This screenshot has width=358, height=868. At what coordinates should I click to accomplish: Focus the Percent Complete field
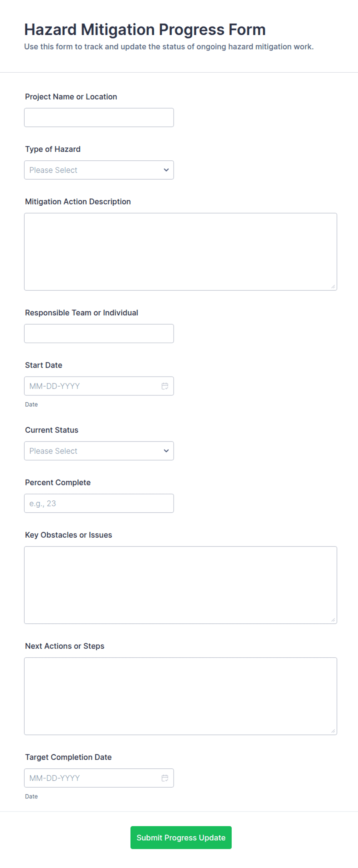99,503
